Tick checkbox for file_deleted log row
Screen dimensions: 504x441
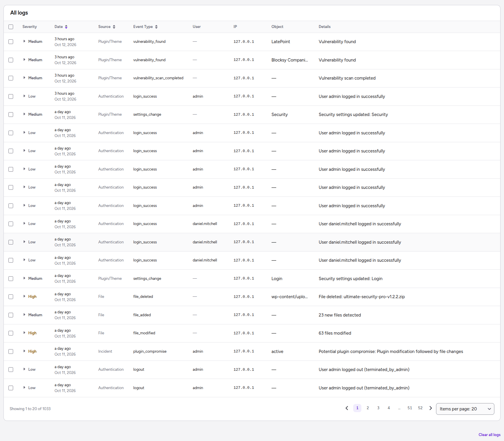[11, 297]
